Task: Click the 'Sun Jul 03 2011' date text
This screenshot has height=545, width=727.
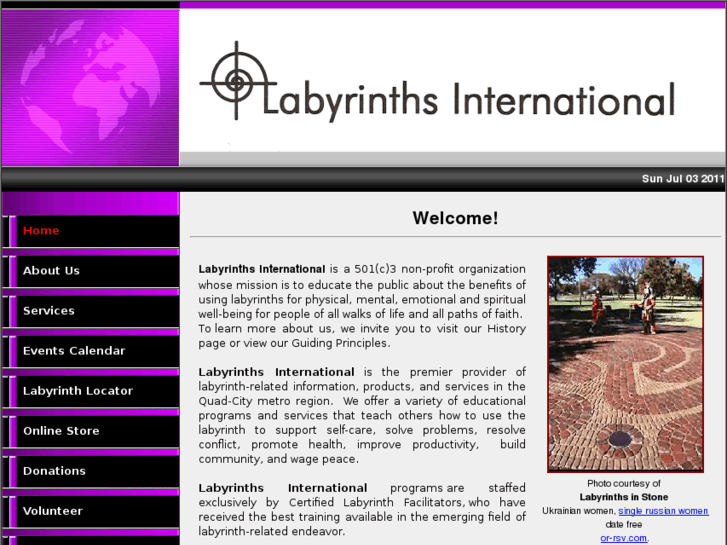Action: 682,179
